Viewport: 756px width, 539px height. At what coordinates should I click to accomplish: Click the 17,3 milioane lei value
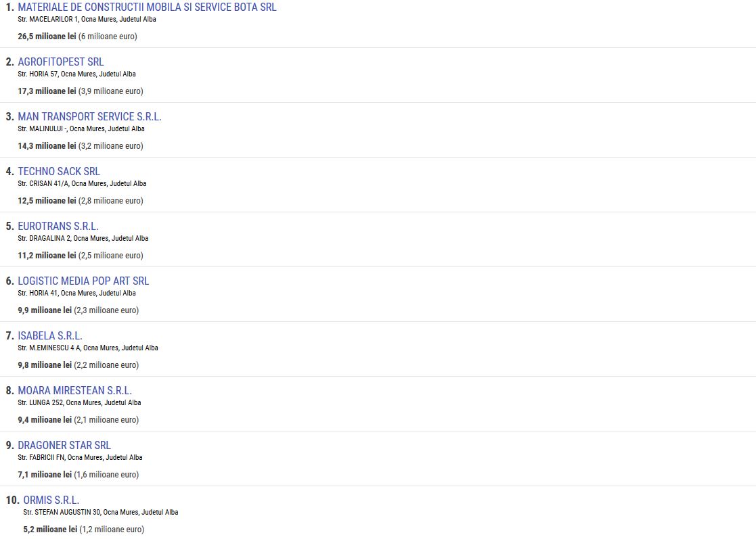tap(47, 91)
